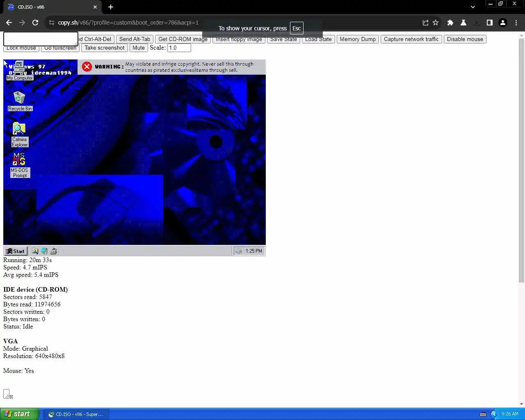Click the speaker icon in emulated tray
This screenshot has width=525, height=420.
(x=239, y=251)
